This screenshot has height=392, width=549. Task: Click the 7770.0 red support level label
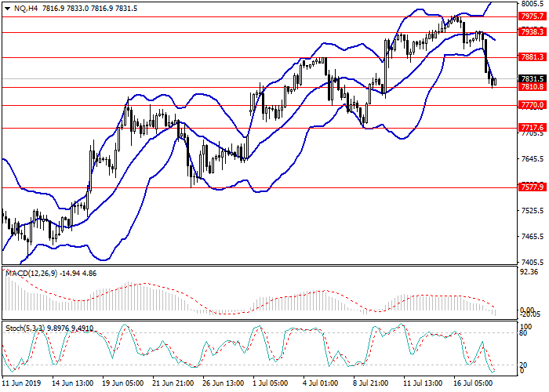pyautogui.click(x=532, y=104)
